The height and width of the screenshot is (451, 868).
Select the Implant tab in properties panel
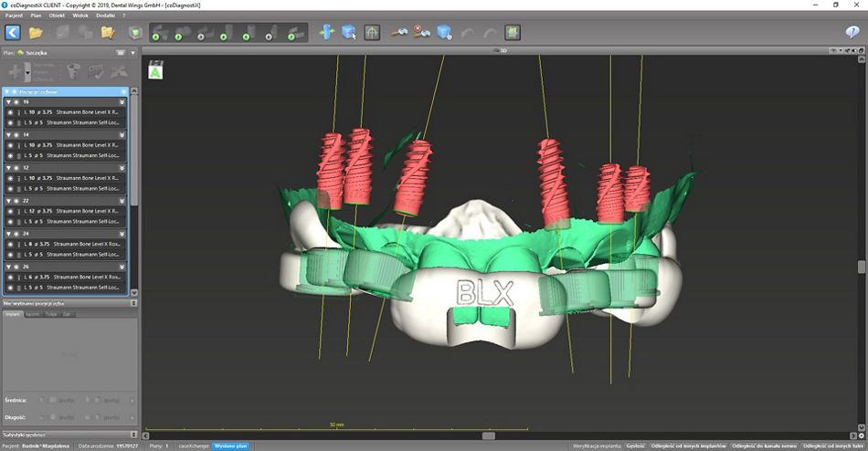[x=13, y=314]
